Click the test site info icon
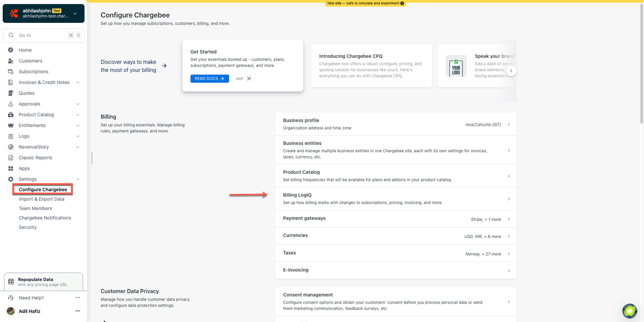Screen dimensions: 644x322 402,3
